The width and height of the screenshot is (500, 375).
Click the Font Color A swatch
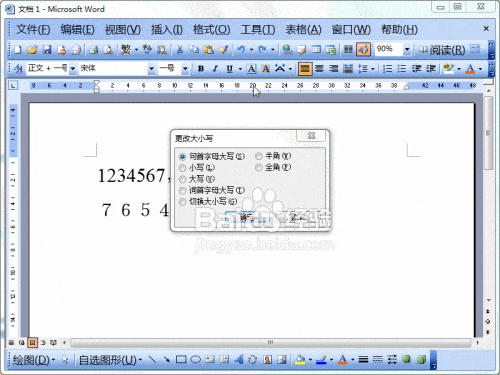click(470, 69)
